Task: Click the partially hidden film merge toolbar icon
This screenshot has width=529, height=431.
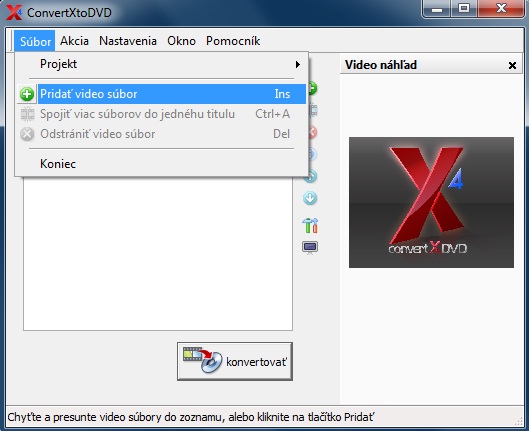Action: pyautogui.click(x=313, y=110)
